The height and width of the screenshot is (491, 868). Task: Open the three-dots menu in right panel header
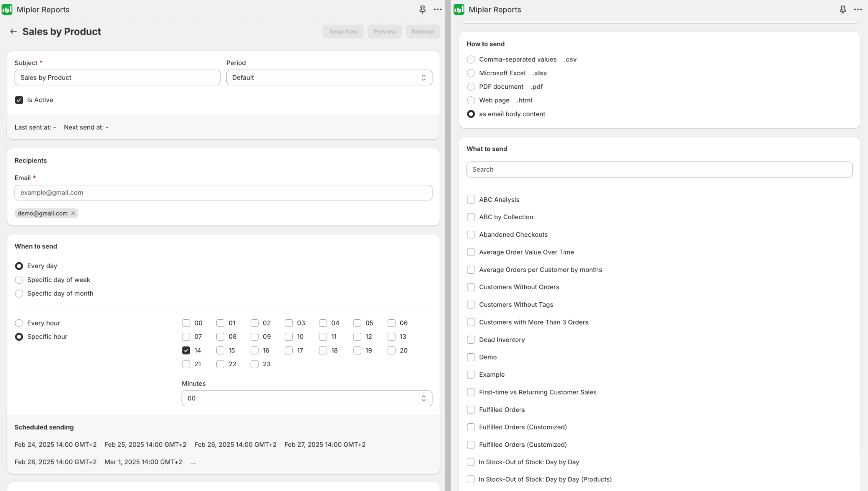pos(858,9)
